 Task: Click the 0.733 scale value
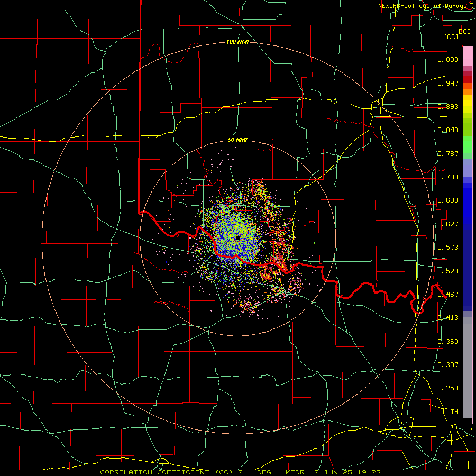pyautogui.click(x=448, y=177)
